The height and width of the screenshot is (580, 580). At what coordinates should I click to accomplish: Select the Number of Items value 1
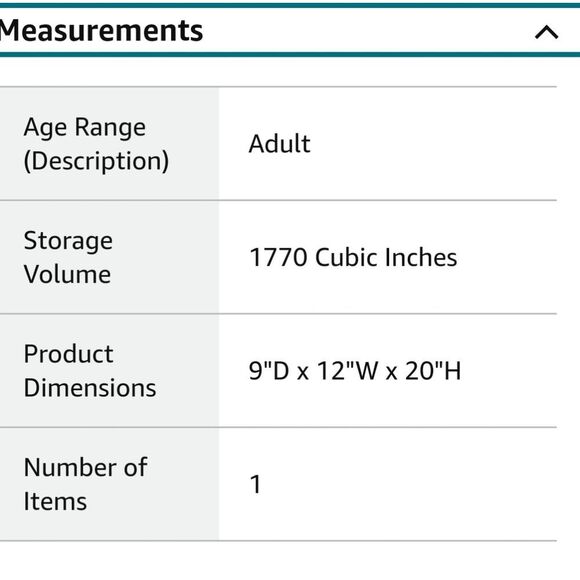(256, 484)
